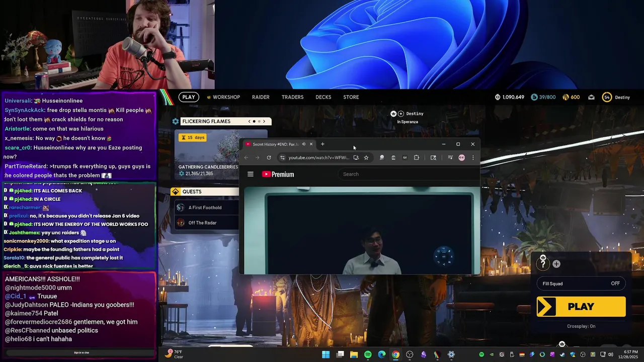Open the mail inbox icon

[x=591, y=97]
